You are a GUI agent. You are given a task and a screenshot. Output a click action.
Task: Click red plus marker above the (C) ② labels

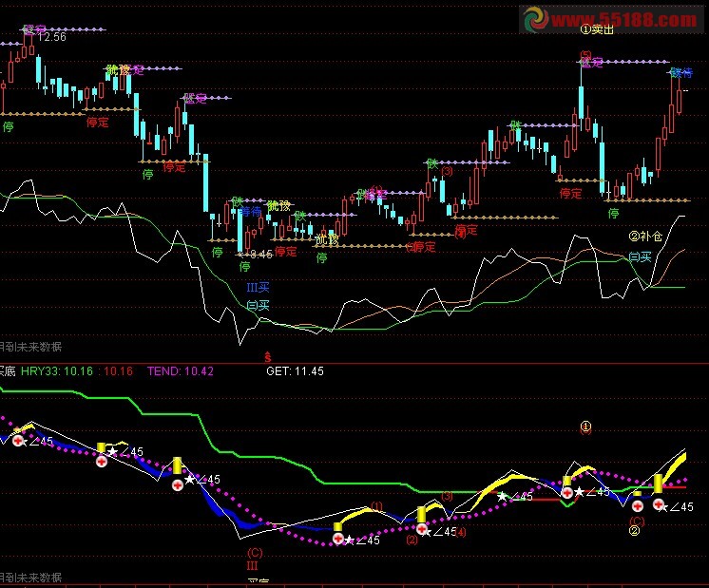tap(638, 506)
